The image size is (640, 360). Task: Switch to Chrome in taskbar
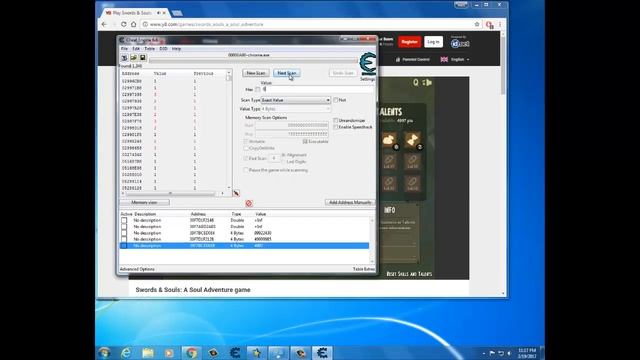[x=191, y=353]
